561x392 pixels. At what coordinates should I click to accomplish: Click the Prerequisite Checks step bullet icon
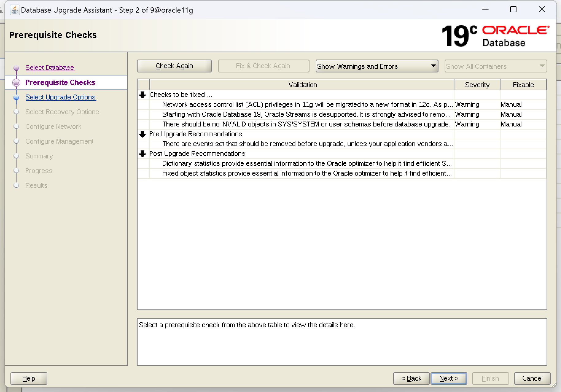[16, 82]
